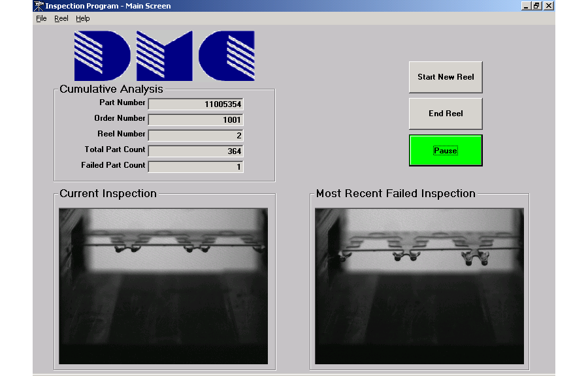588x376 pixels.
Task: Click the DMC logo image
Action: coord(164,55)
